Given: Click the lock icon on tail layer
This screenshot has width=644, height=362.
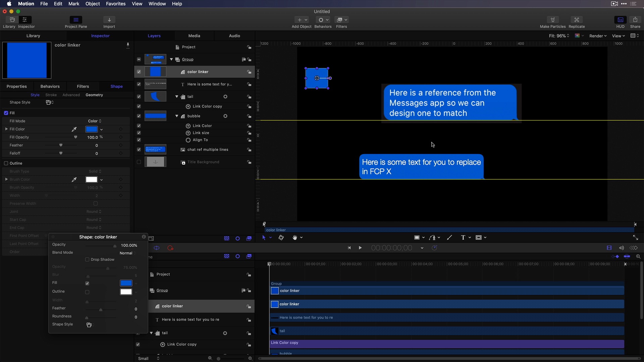Looking at the screenshot, I should (x=249, y=97).
